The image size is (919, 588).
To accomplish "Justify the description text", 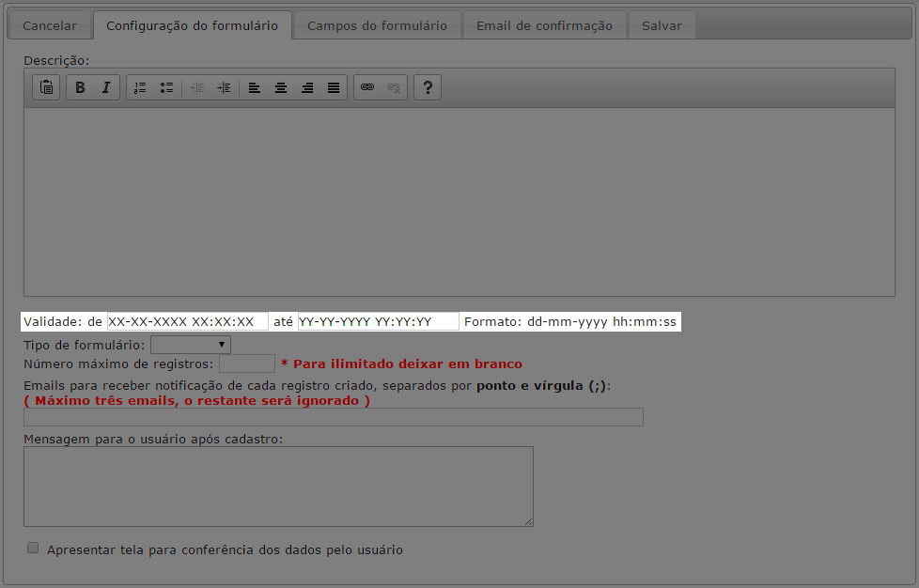I will (x=334, y=87).
